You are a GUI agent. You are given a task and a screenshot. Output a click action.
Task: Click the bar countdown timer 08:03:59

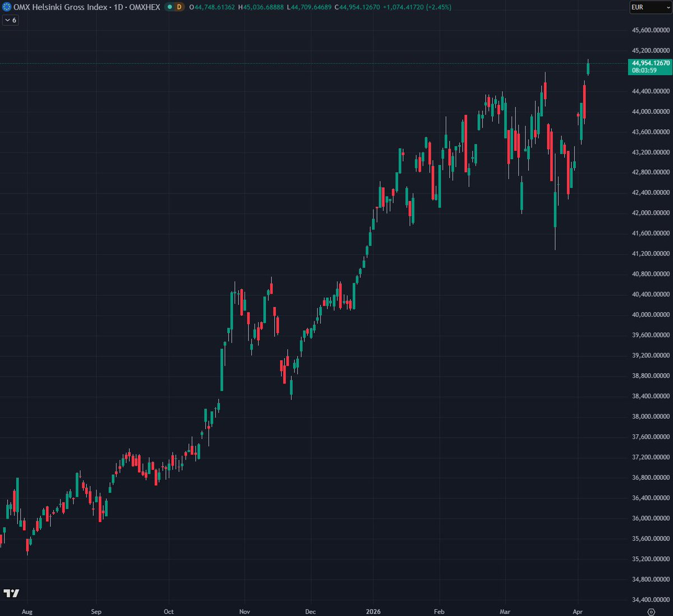[x=644, y=71]
